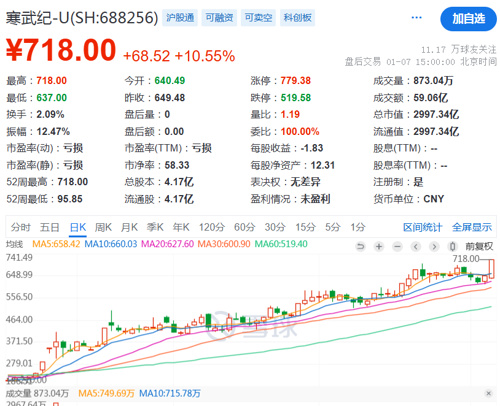Click the MA60:519.40 indicator label
Screen dimensions: 500x406
coord(281,244)
